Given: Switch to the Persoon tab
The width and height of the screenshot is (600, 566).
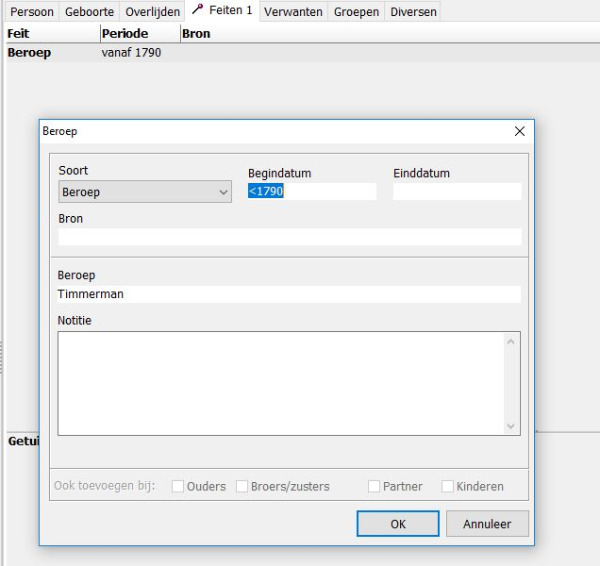Looking at the screenshot, I should coord(31,11).
